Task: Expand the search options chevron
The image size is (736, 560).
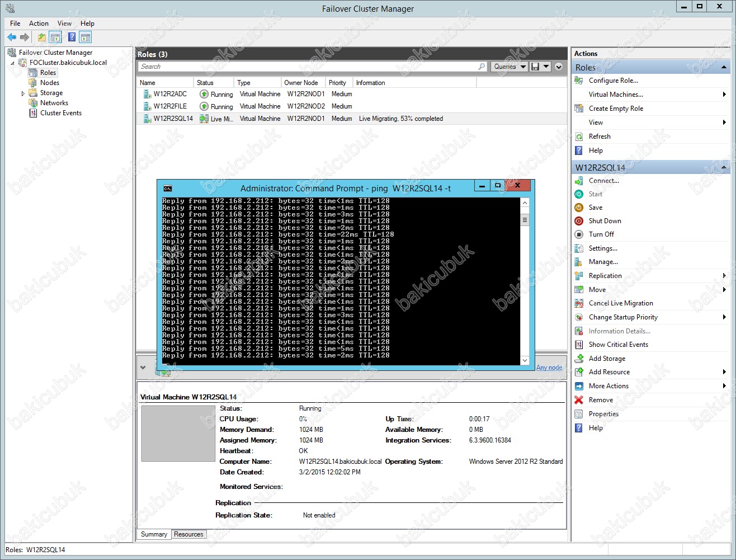Action: pyautogui.click(x=558, y=67)
